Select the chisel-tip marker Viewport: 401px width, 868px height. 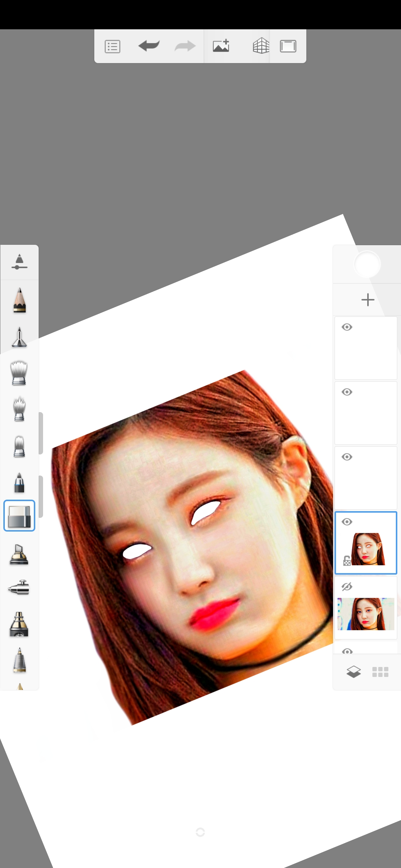(19, 555)
